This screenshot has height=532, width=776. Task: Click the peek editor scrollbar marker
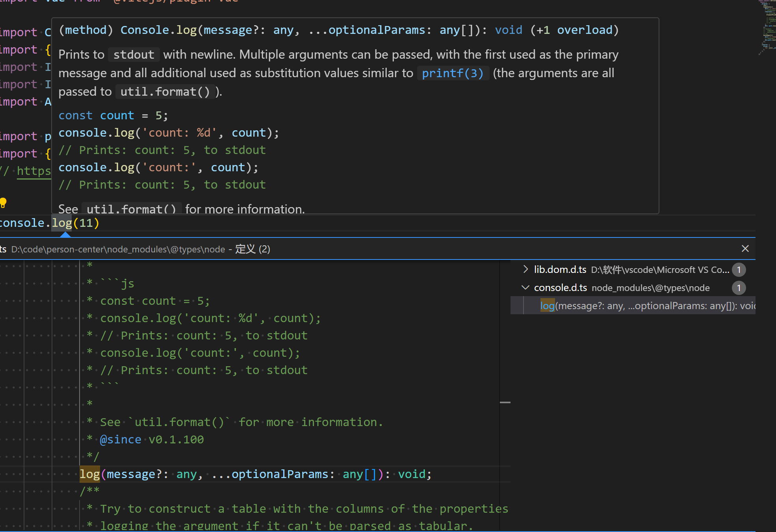tap(505, 402)
